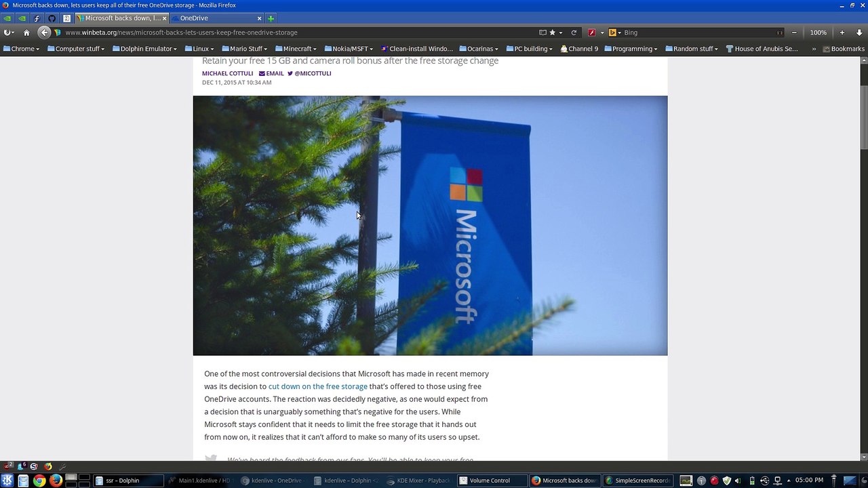
Task: Expand the Chrome bookmarks folder
Action: pyautogui.click(x=21, y=49)
